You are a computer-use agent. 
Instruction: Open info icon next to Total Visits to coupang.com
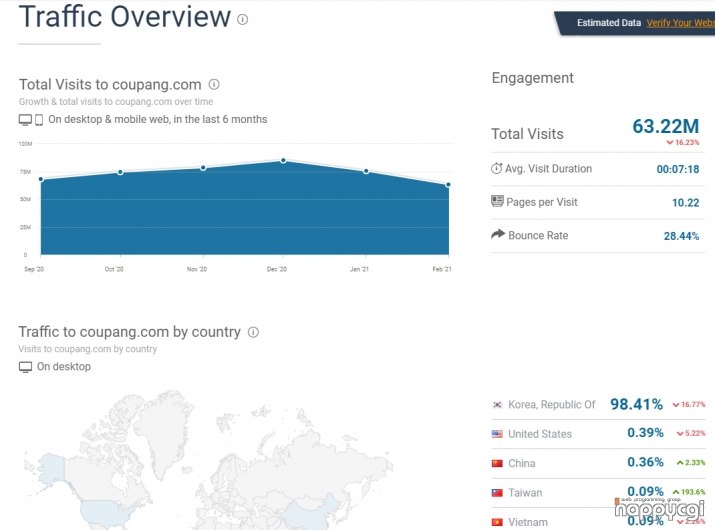coord(214,84)
